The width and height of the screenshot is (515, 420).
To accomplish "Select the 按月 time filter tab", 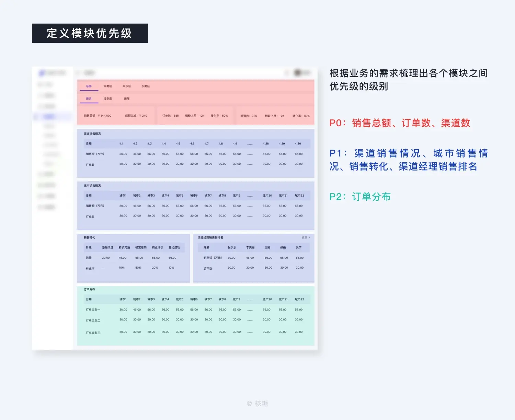I will (89, 98).
